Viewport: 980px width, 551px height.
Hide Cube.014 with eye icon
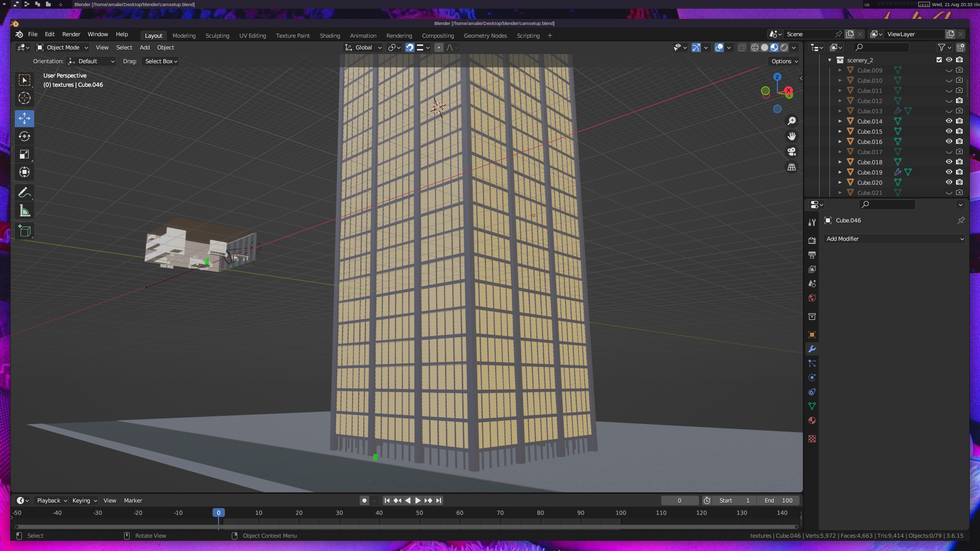pos(949,121)
